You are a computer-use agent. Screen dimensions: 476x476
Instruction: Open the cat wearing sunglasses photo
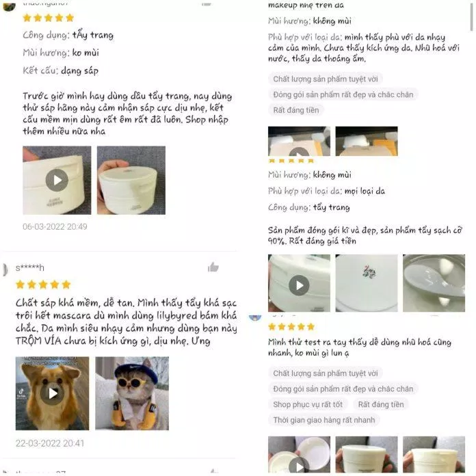[132, 393]
